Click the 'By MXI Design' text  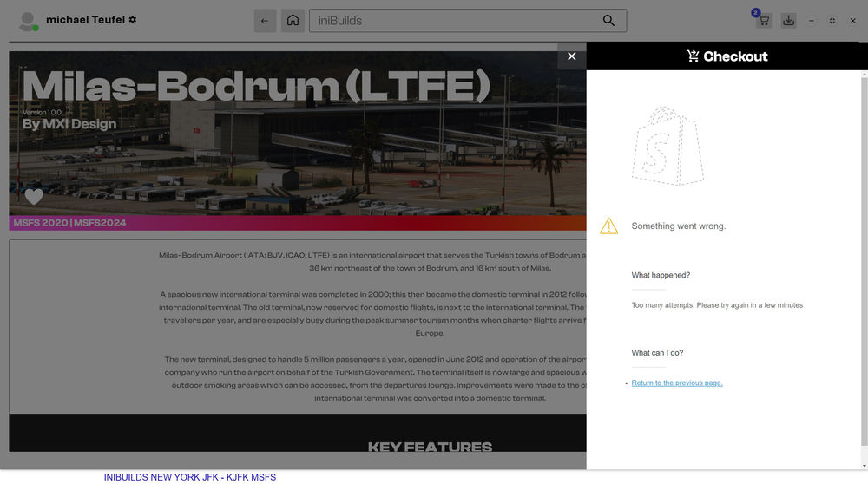[69, 124]
